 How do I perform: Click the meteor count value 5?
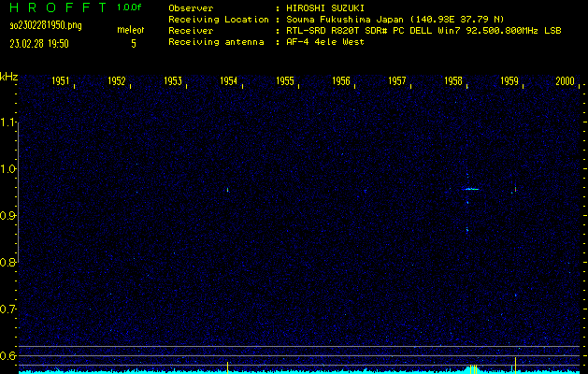[134, 44]
